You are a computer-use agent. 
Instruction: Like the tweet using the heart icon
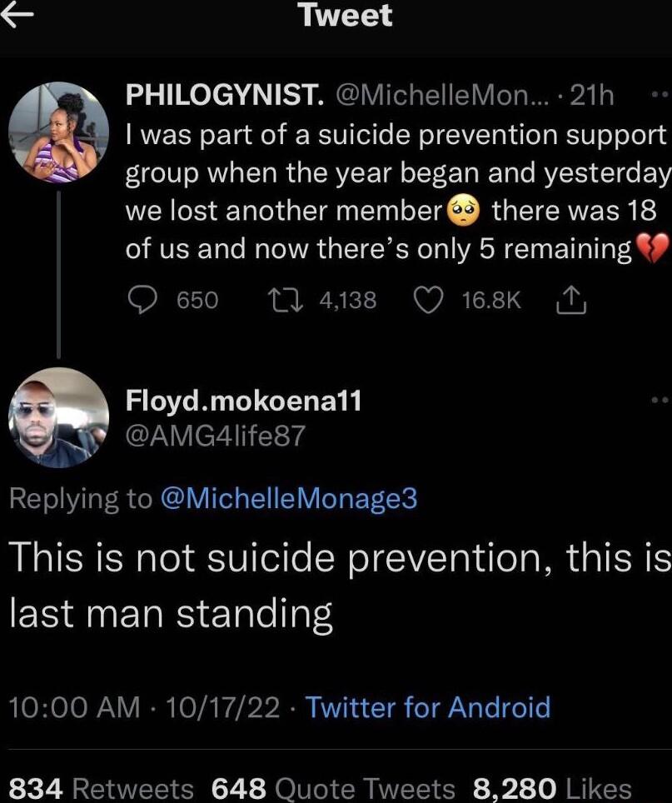tap(428, 301)
